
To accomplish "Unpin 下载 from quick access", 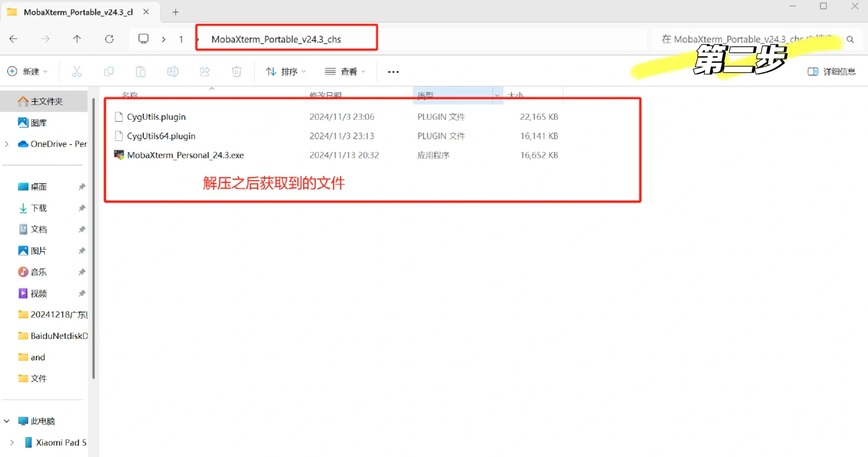I will (x=81, y=208).
